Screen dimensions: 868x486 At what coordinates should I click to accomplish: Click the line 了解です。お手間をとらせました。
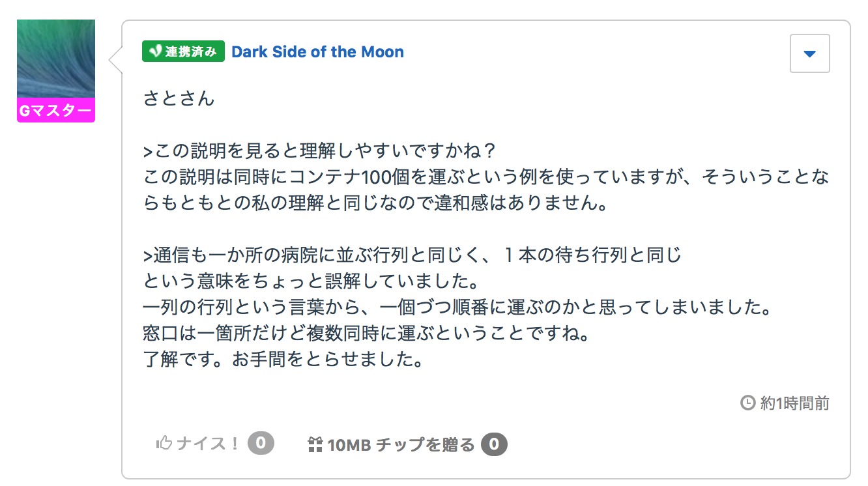[x=283, y=359]
